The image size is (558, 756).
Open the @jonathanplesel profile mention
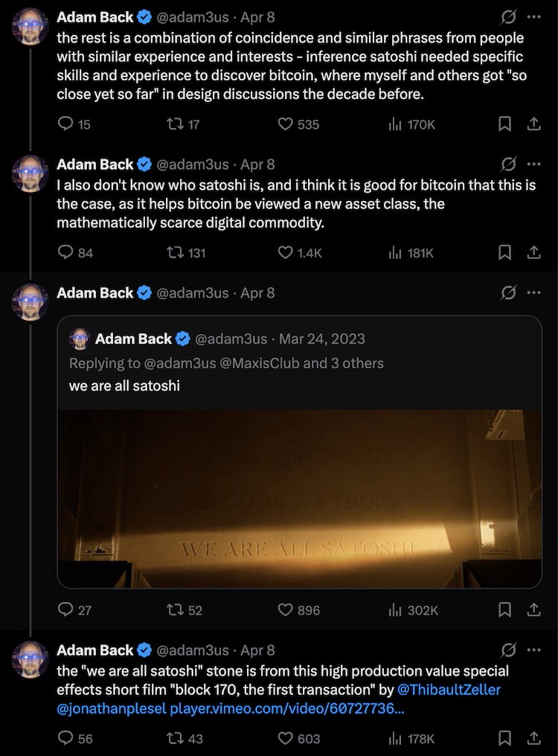[x=112, y=709]
